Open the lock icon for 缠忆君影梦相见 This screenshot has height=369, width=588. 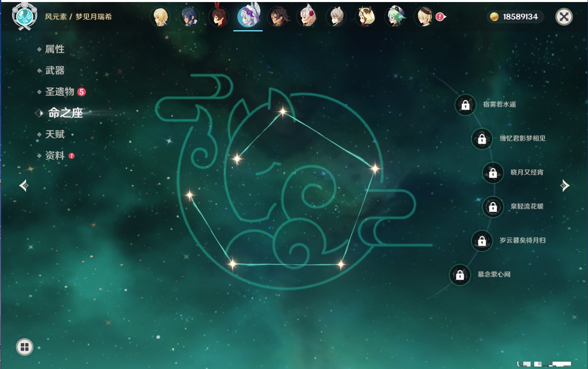point(482,139)
